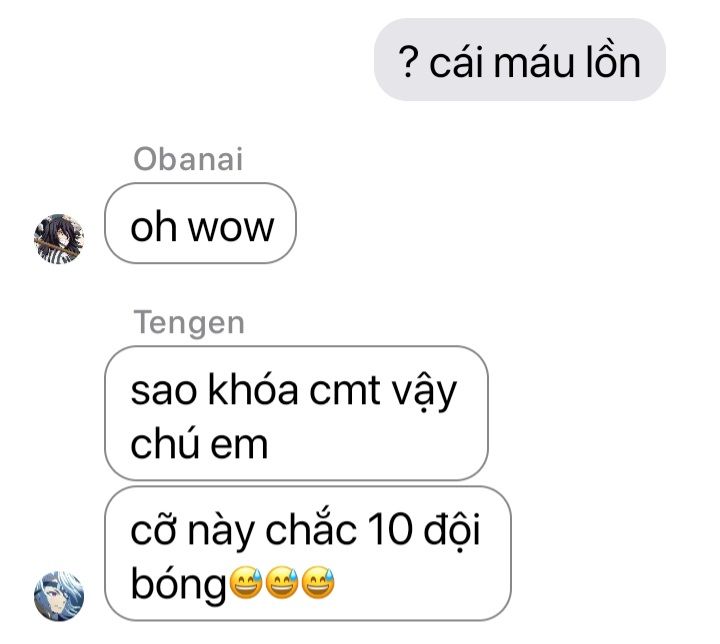
Task: Click the middle sweat-smile emoji
Action: click(282, 582)
